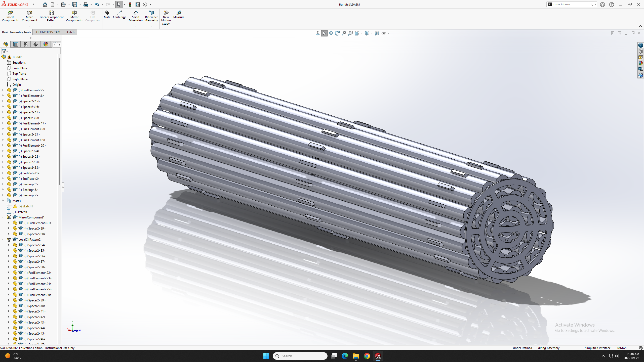Toggle the heads-up Select arrow button

[x=324, y=33]
